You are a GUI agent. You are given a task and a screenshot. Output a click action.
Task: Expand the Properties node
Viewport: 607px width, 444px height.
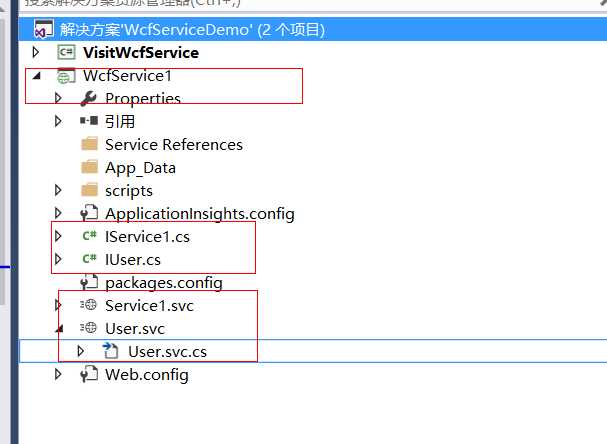[x=58, y=98]
